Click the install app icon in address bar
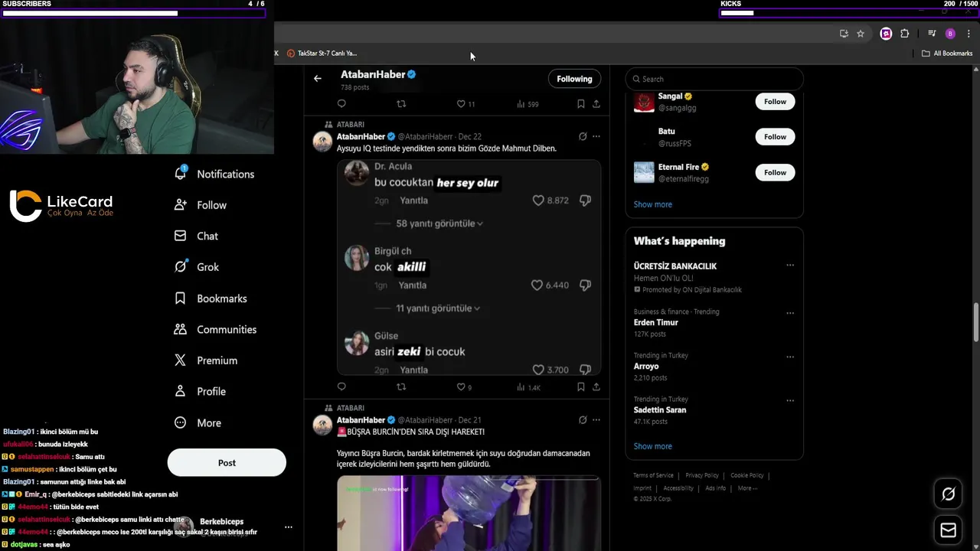980x551 pixels. (x=844, y=34)
